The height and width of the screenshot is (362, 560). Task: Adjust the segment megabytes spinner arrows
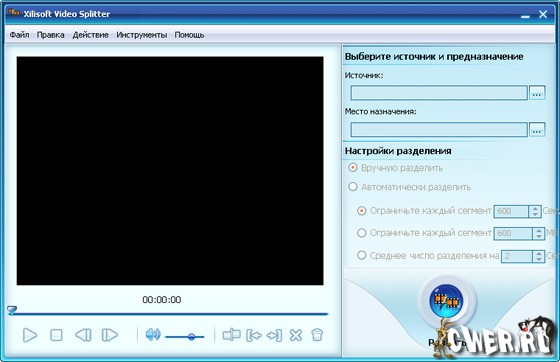tap(538, 233)
